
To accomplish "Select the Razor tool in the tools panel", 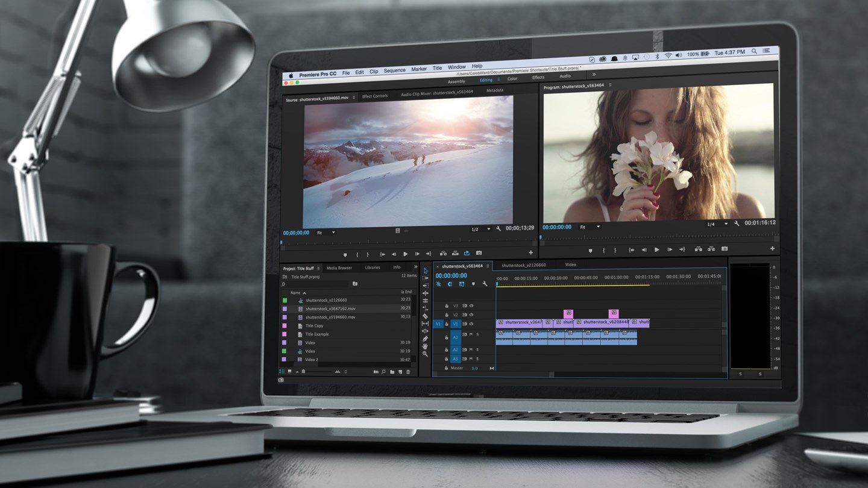I will 425,316.
